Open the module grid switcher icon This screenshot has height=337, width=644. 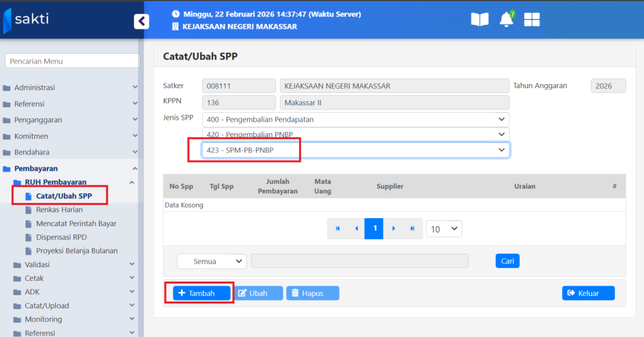[532, 20]
